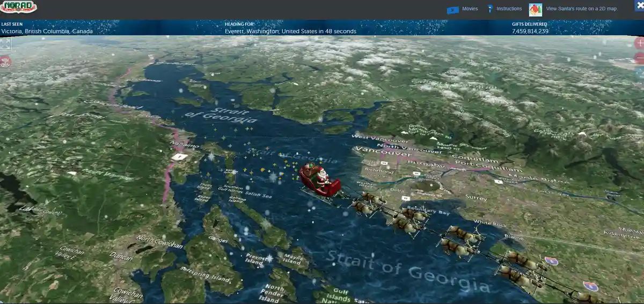The image size is (644, 304).
Task: Click the gifts delivered count 7,459,814,239
Action: 530,31
